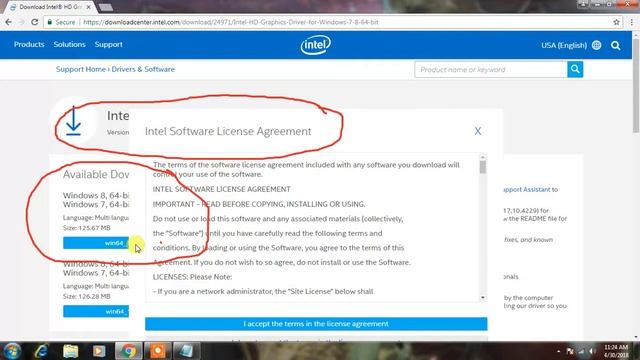Click 'Size: 126.28 MB' text
640x360 pixels.
[87, 296]
